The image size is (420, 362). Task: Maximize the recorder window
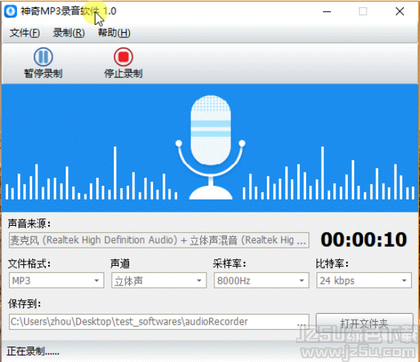[363, 11]
